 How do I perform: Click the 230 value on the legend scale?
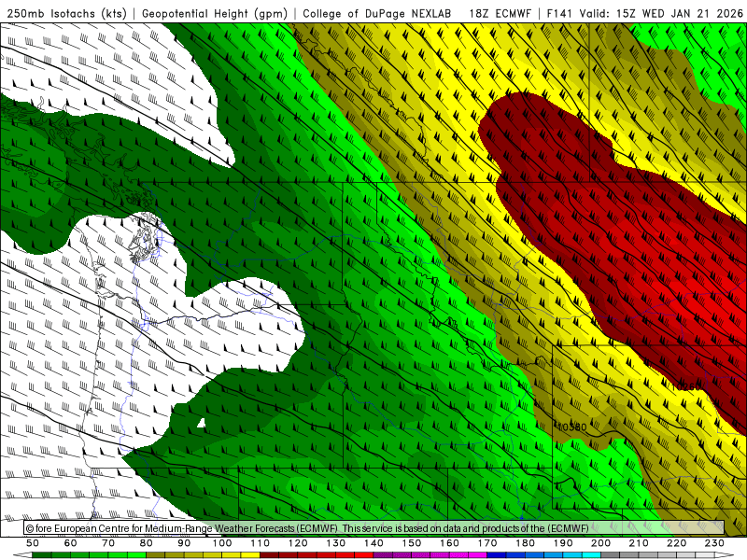(714, 543)
